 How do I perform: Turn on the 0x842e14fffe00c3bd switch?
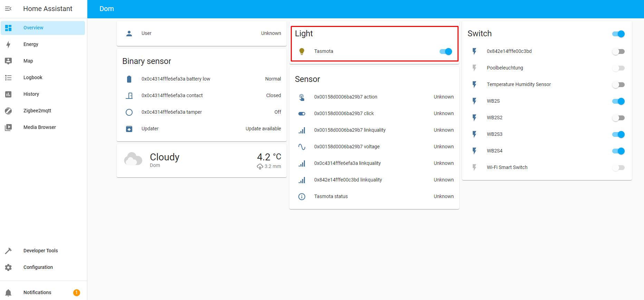618,51
